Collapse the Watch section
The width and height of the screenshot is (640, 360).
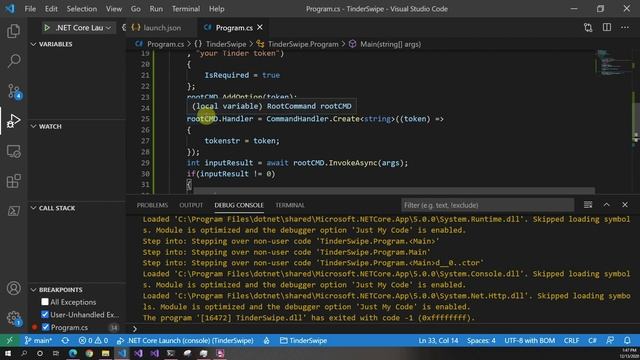(33, 127)
